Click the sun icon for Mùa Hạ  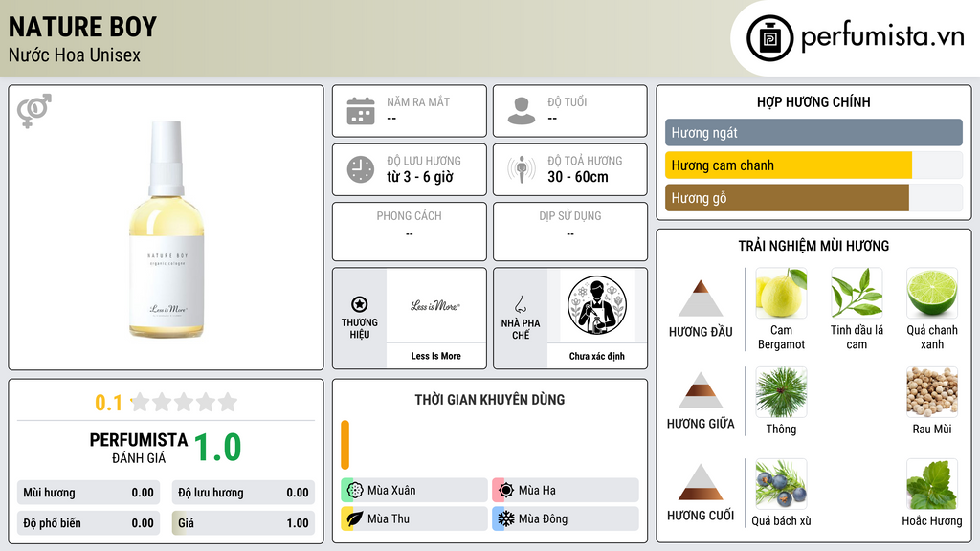click(506, 491)
